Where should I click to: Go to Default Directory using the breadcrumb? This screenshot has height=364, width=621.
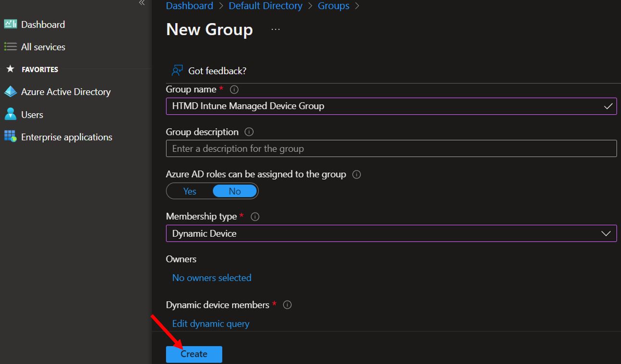(265, 6)
